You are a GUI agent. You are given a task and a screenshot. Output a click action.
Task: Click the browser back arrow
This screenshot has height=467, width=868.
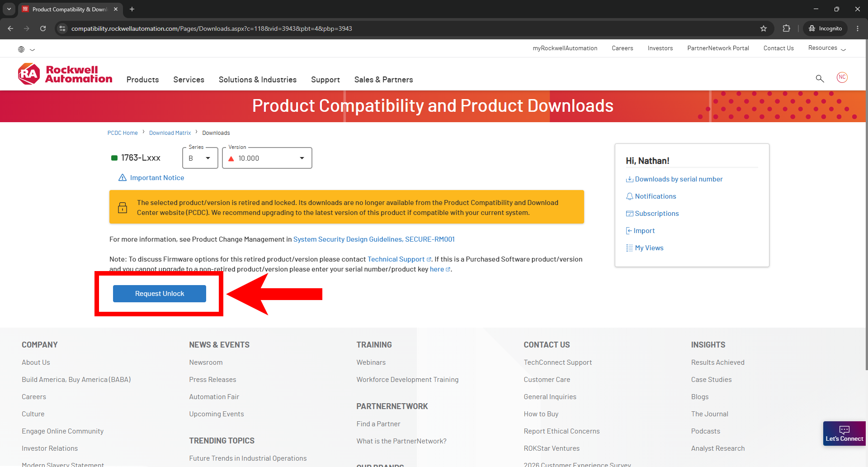10,29
